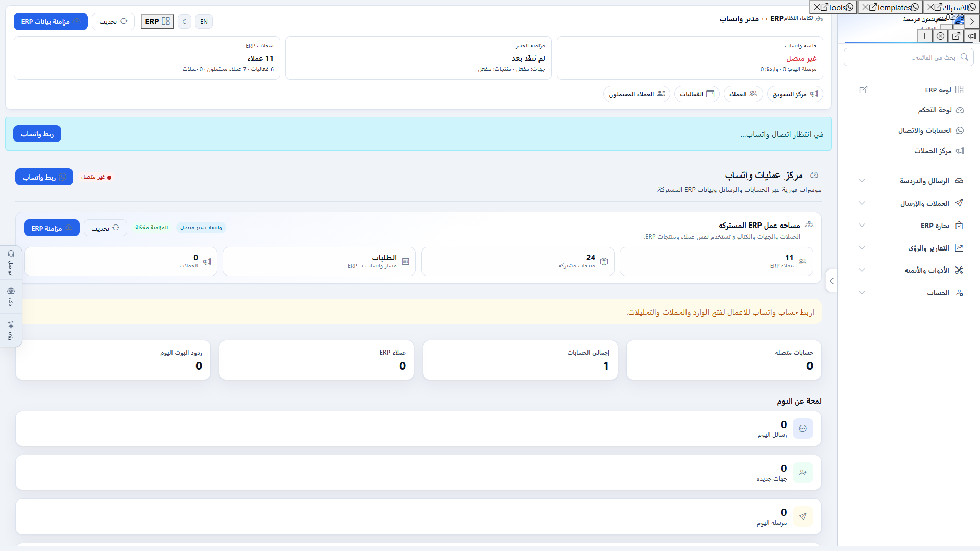The width and height of the screenshot is (980, 551).
Task: Click the حسابات متصلة stat card
Action: pos(724,360)
